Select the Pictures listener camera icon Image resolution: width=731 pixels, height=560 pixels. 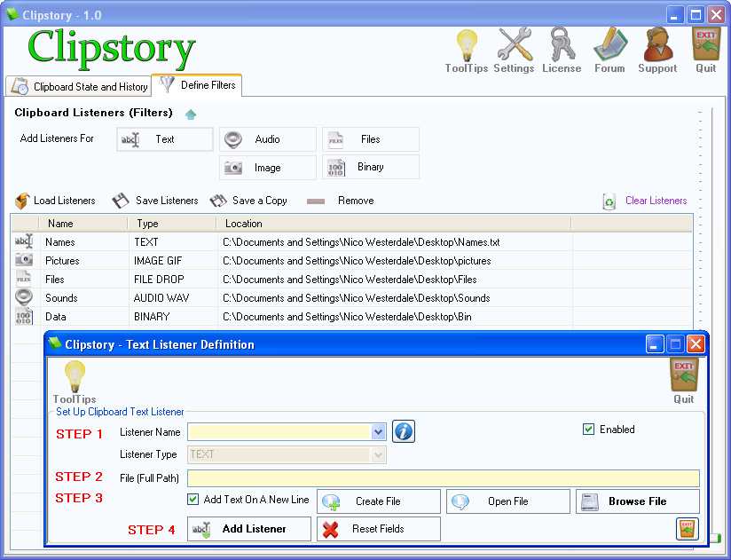pyautogui.click(x=24, y=260)
